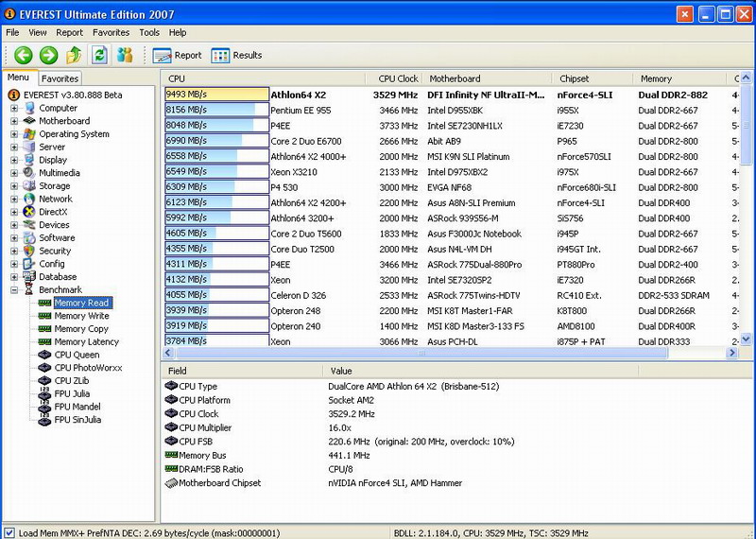Collapse the Benchmark tree node

(x=14, y=290)
